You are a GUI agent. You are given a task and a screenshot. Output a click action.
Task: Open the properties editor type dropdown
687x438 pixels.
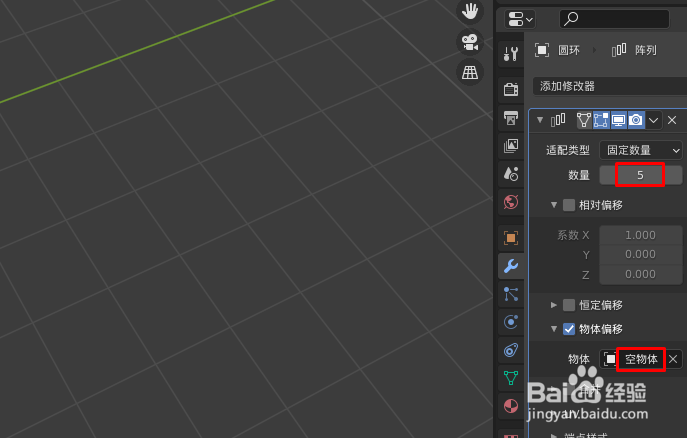coord(520,19)
